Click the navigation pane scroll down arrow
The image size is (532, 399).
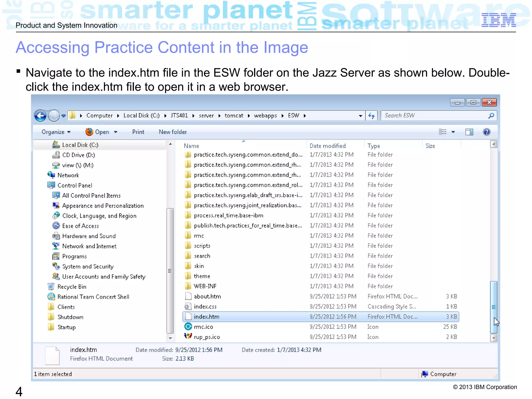tap(170, 338)
